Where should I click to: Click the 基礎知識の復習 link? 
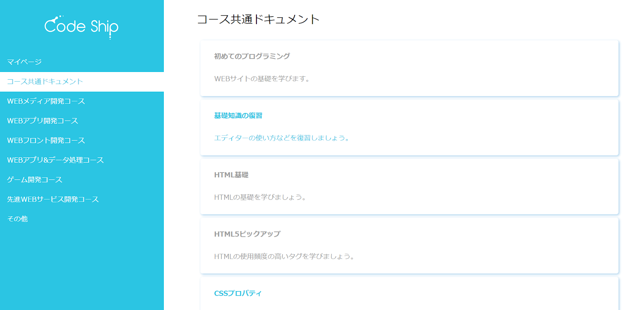tap(238, 116)
